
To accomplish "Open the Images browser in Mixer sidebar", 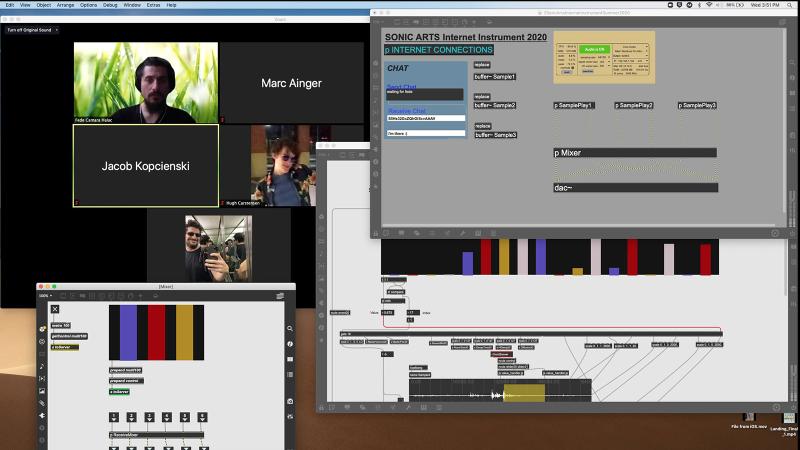I will (42, 391).
